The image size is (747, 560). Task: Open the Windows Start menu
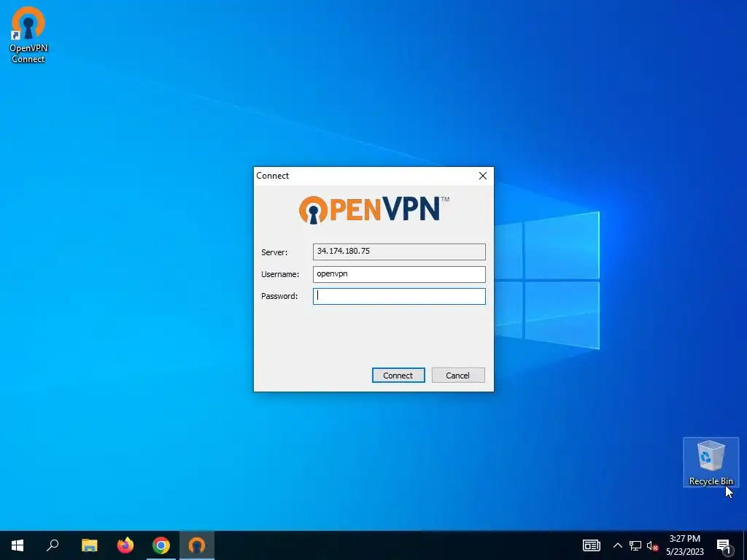[x=18, y=545]
